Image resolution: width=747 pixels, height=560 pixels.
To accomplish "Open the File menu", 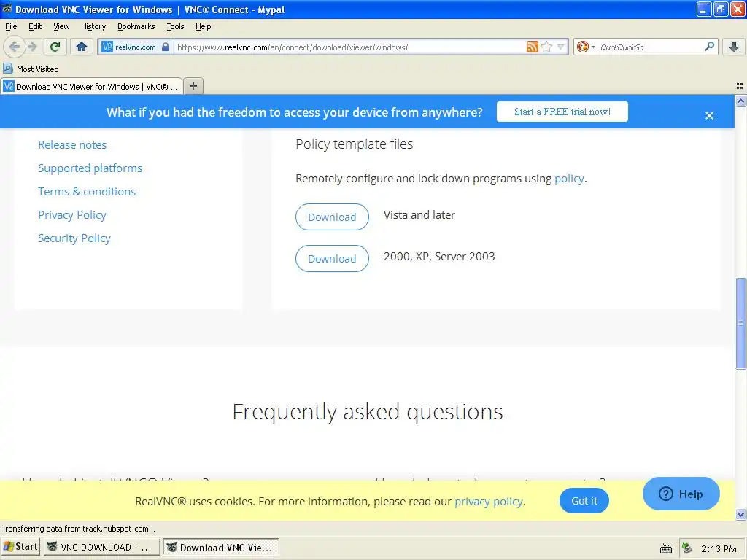I will click(11, 26).
